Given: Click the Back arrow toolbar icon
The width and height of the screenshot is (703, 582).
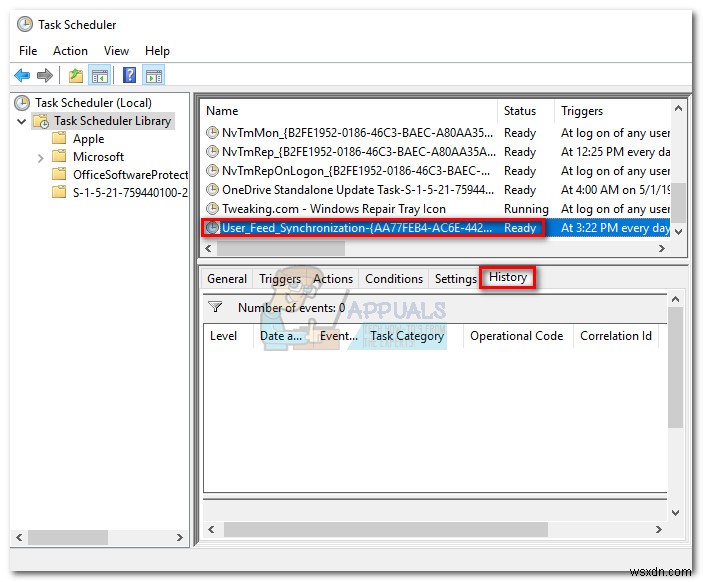Looking at the screenshot, I should (22, 75).
